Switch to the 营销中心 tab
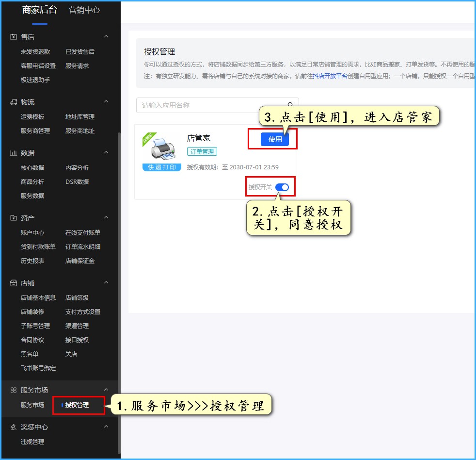This screenshot has height=460, width=476. click(84, 10)
